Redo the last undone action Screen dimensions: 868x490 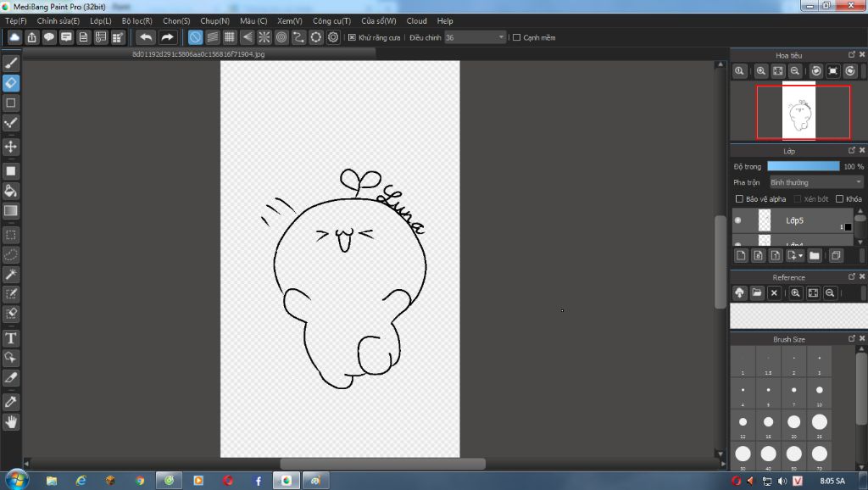167,37
